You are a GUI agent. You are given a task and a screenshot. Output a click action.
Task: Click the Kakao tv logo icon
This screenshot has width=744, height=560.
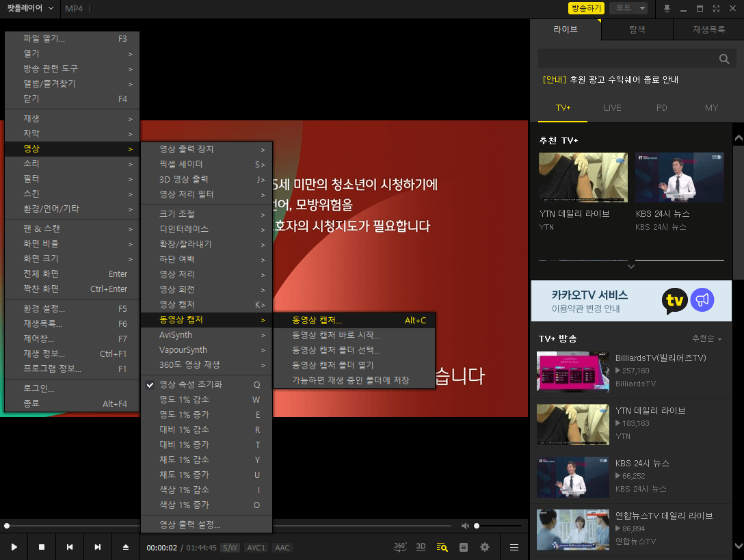tap(674, 300)
